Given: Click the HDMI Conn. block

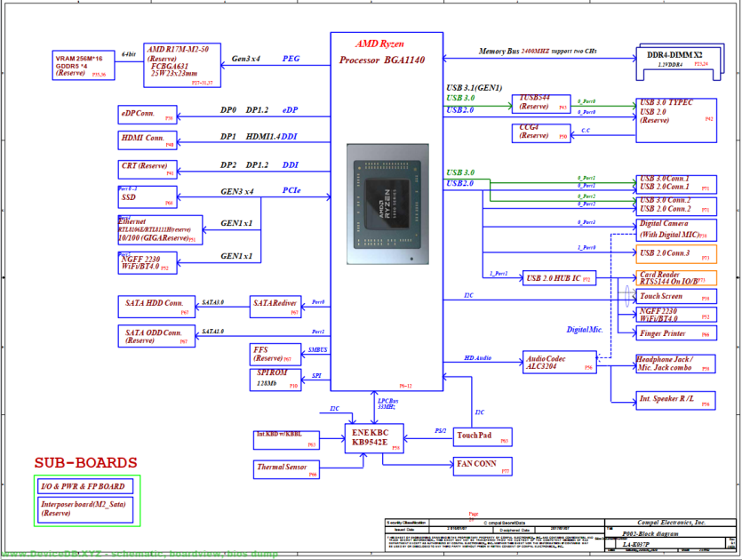Looking at the screenshot, I should tap(148, 140).
